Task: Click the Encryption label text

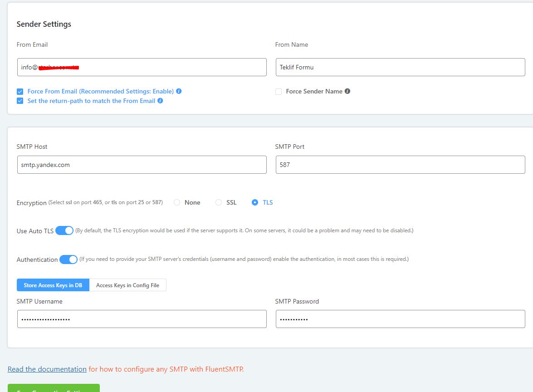Action: 32,203
